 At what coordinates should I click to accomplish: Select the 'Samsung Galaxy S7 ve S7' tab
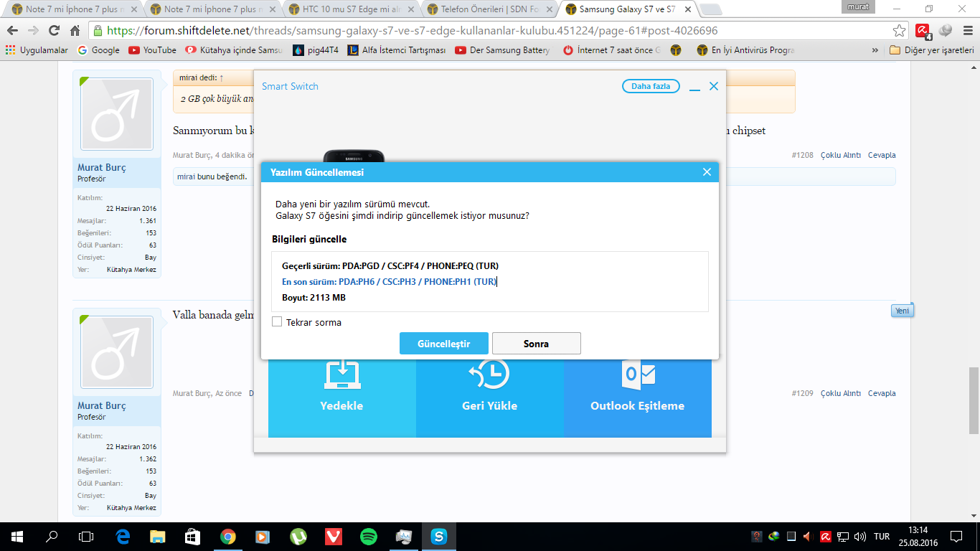click(x=629, y=9)
